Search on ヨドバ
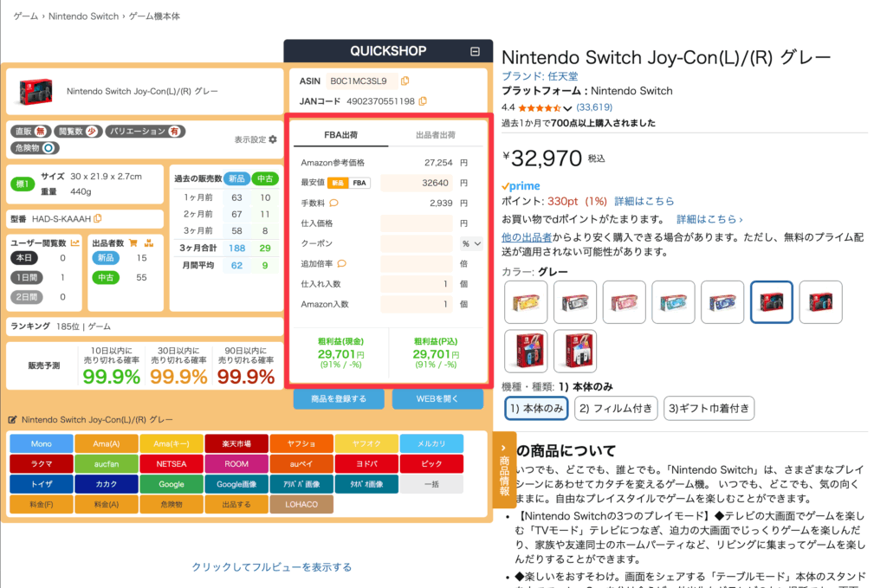887x588 pixels. 366,464
